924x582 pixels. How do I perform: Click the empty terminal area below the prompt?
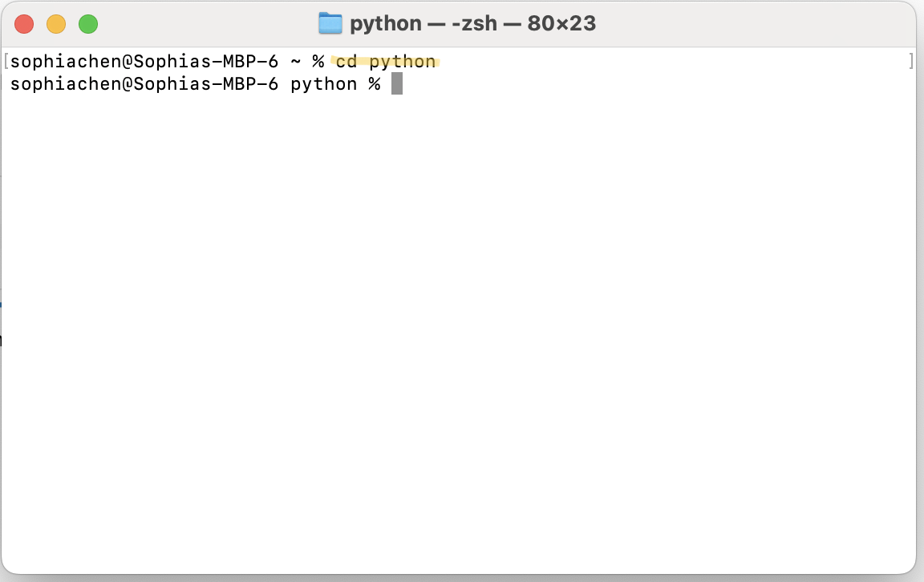point(462,321)
